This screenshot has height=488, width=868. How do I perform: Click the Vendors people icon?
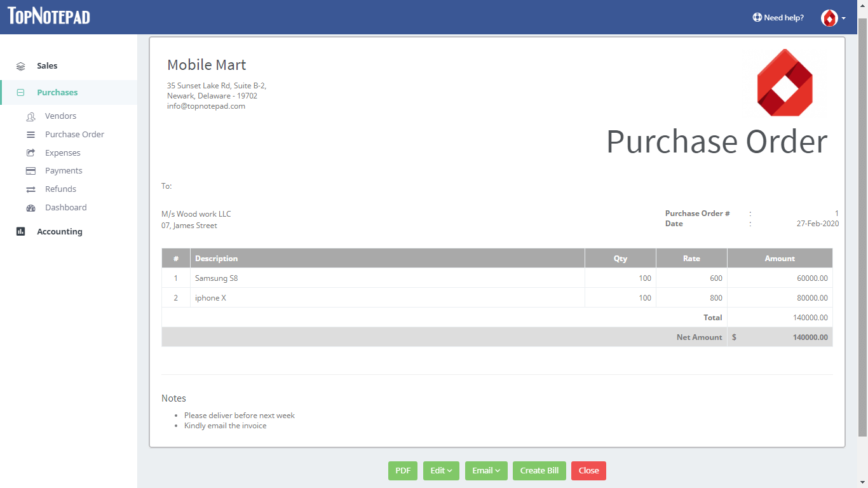click(x=31, y=116)
